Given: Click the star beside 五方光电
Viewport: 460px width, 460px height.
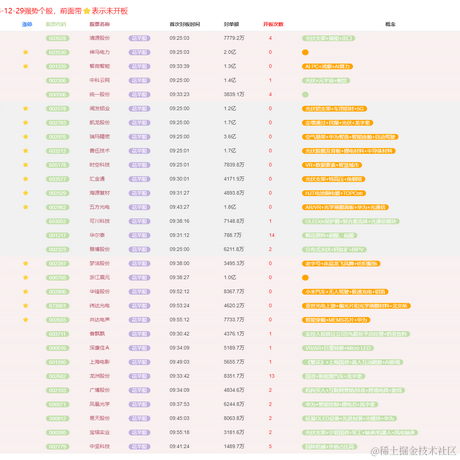Looking at the screenshot, I should [x=26, y=207].
